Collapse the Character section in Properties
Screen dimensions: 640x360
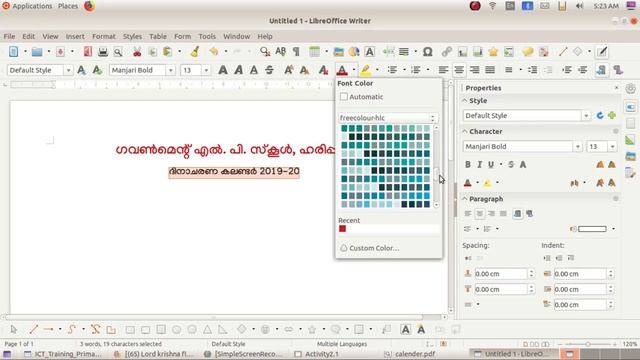click(464, 131)
